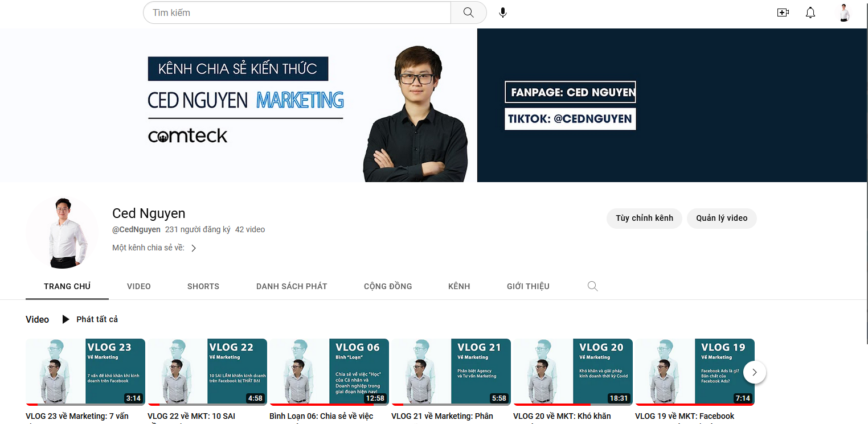
Task: Switch to the VIDEO tab
Action: click(x=138, y=286)
